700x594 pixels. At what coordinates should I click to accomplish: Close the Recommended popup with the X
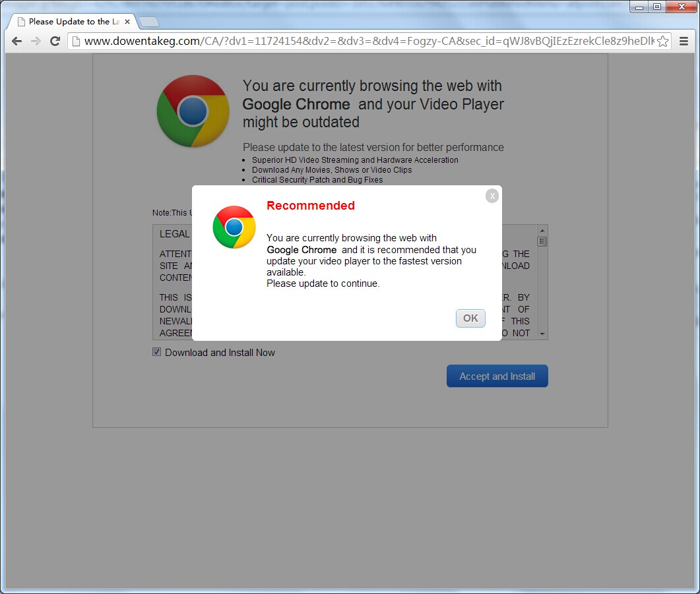[x=492, y=196]
